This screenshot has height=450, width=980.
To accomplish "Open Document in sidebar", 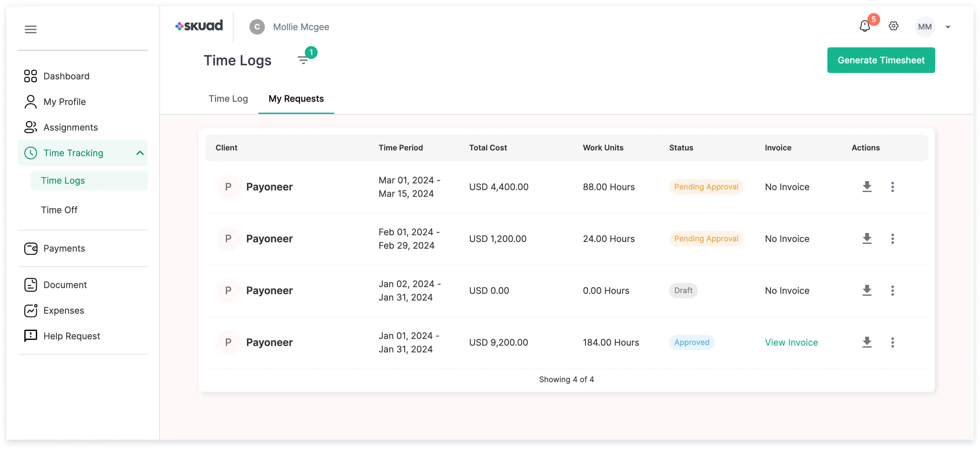I will tap(65, 285).
